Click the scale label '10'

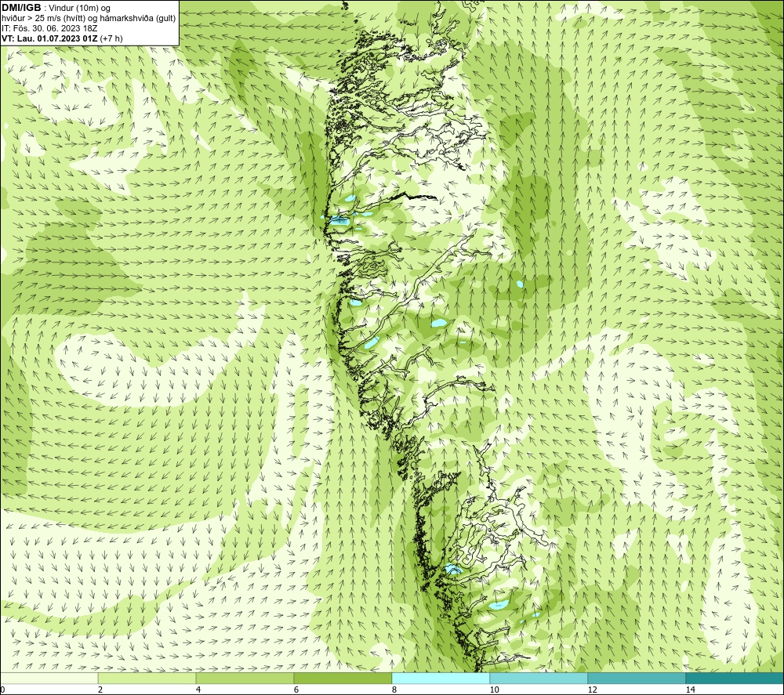(495, 690)
